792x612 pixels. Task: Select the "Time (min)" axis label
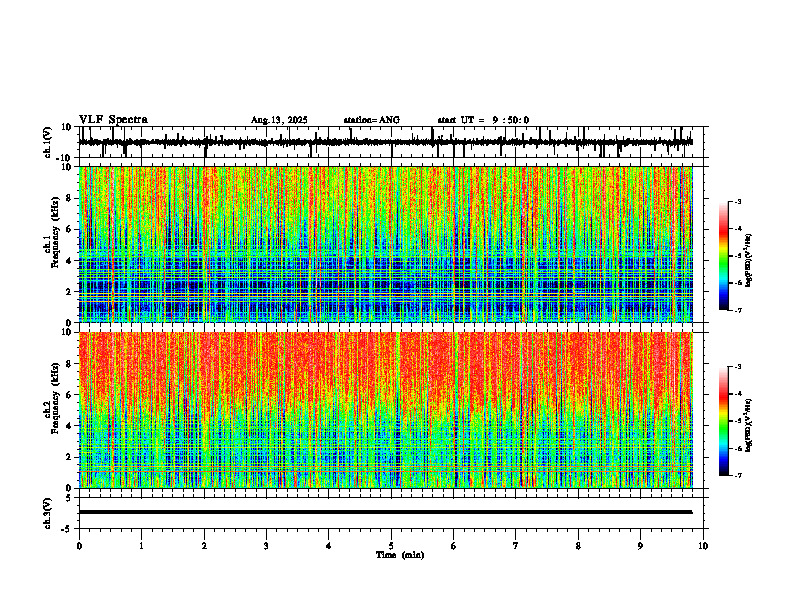click(400, 555)
